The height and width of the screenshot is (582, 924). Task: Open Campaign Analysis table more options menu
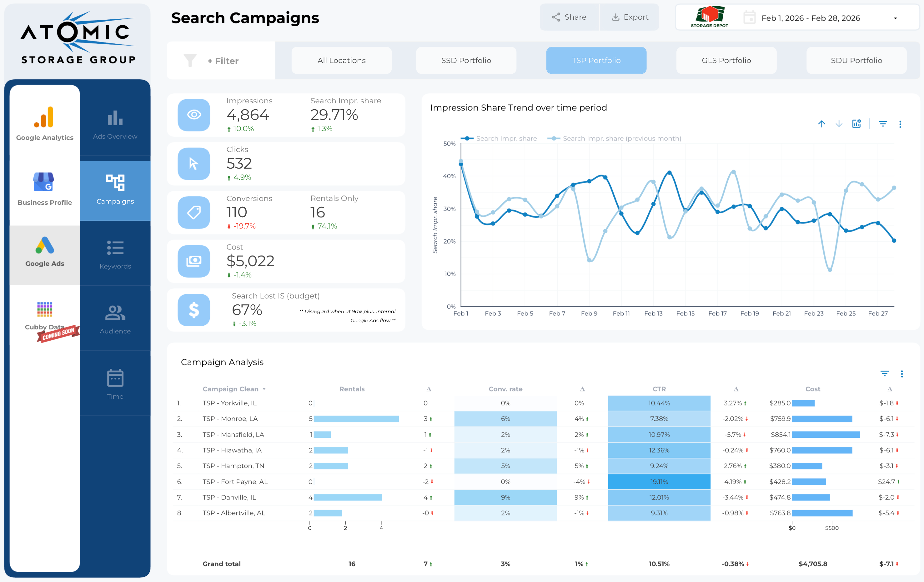902,374
